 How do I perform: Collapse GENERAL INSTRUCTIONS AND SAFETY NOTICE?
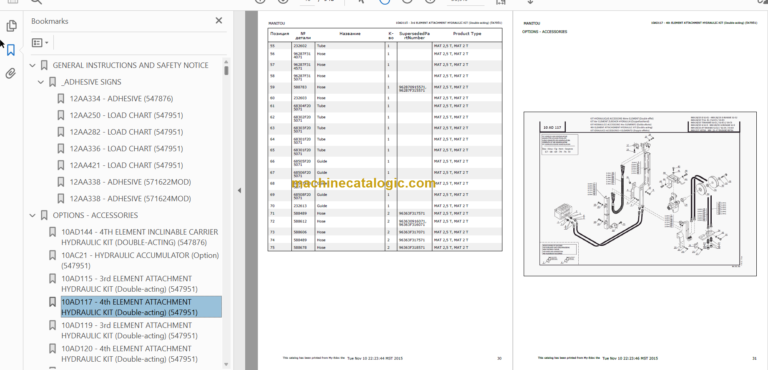[x=33, y=65]
